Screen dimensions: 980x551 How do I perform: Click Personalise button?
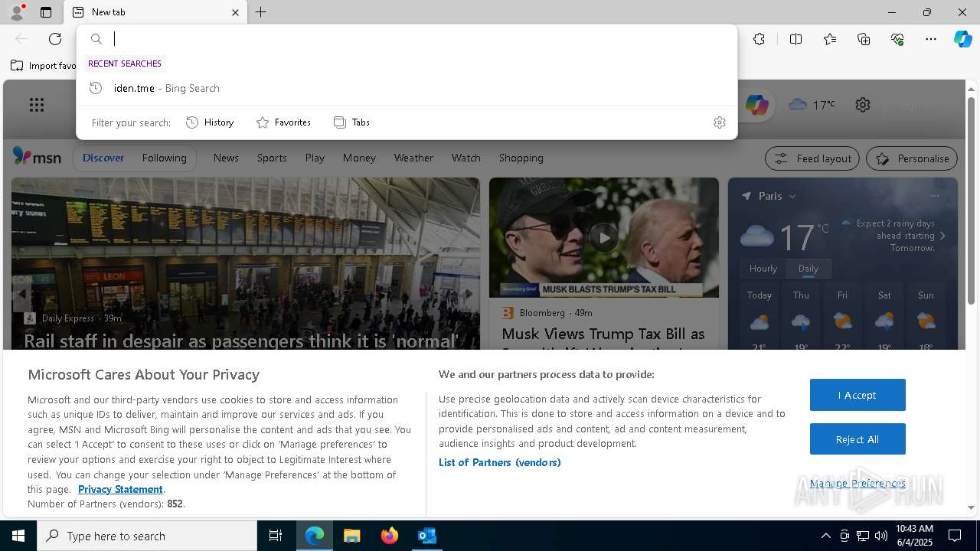coord(912,158)
